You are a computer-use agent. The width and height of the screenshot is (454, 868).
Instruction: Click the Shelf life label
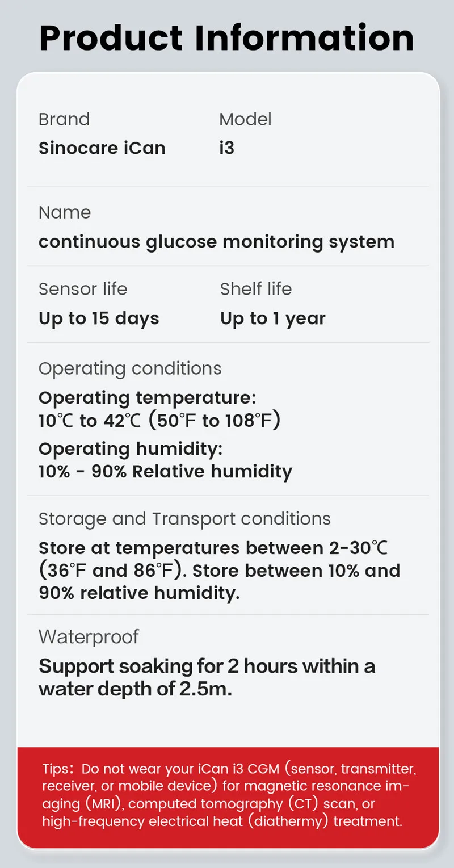(x=256, y=289)
